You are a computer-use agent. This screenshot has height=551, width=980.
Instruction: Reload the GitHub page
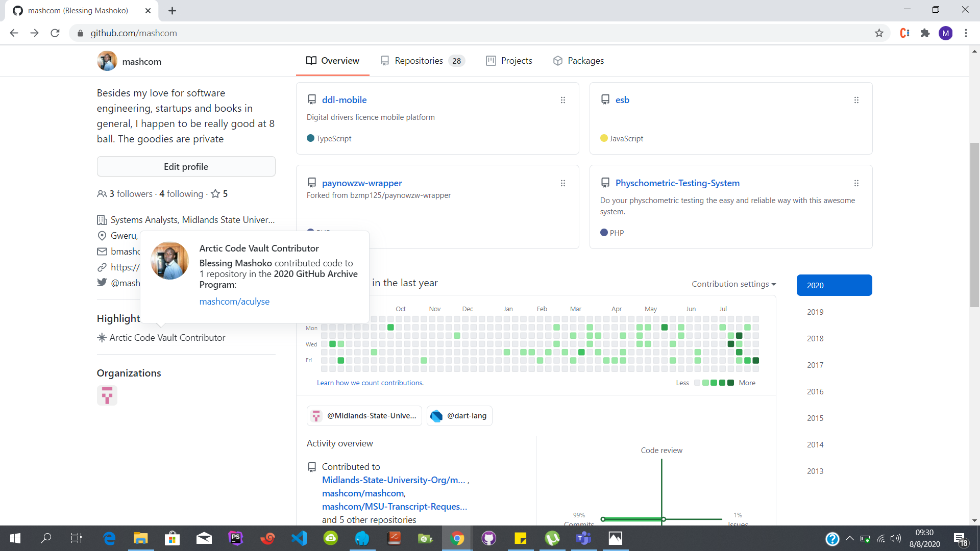coord(55,33)
